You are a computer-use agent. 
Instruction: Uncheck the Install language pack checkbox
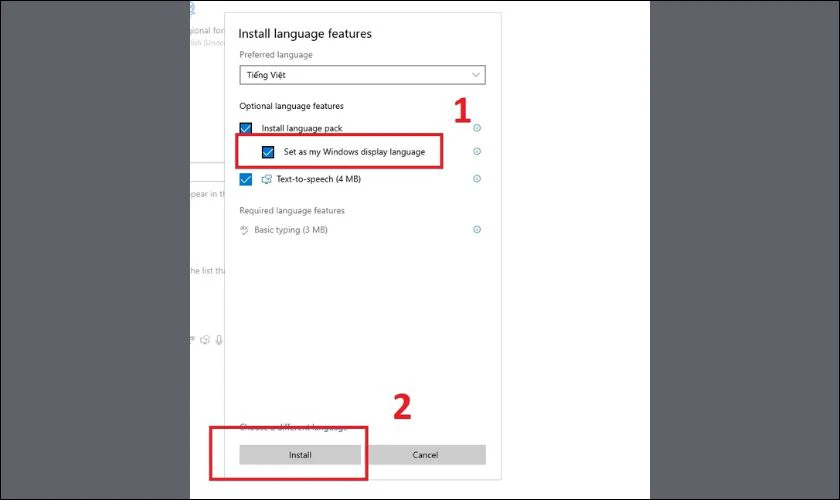coord(245,129)
